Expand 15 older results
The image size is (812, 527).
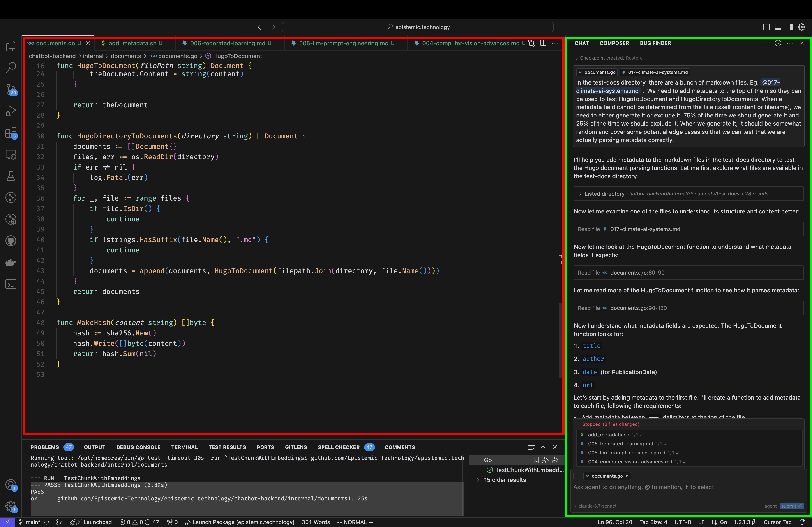click(505, 480)
